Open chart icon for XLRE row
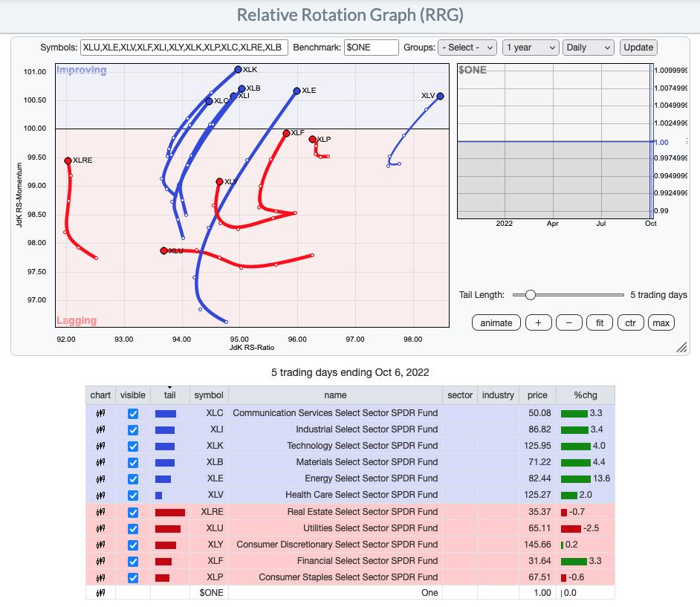The image size is (700, 607). (100, 512)
